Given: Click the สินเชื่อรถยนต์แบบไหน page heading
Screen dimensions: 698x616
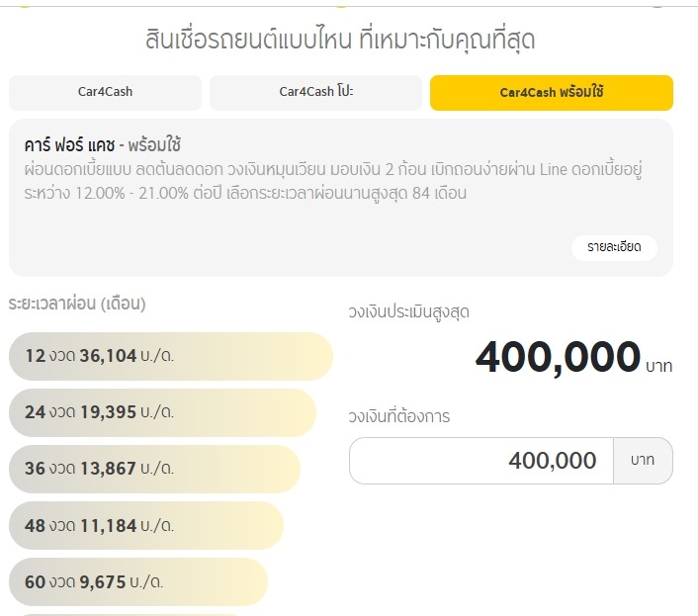Looking at the screenshot, I should tap(341, 41).
